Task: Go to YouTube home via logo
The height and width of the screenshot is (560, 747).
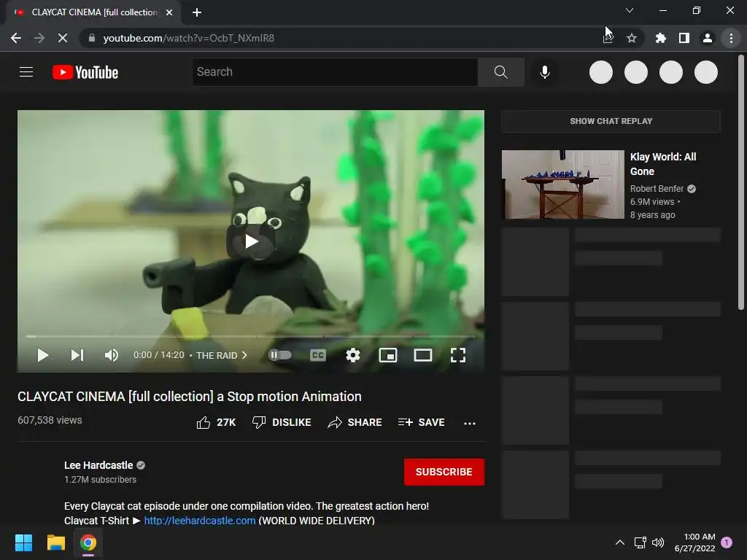Action: click(85, 72)
